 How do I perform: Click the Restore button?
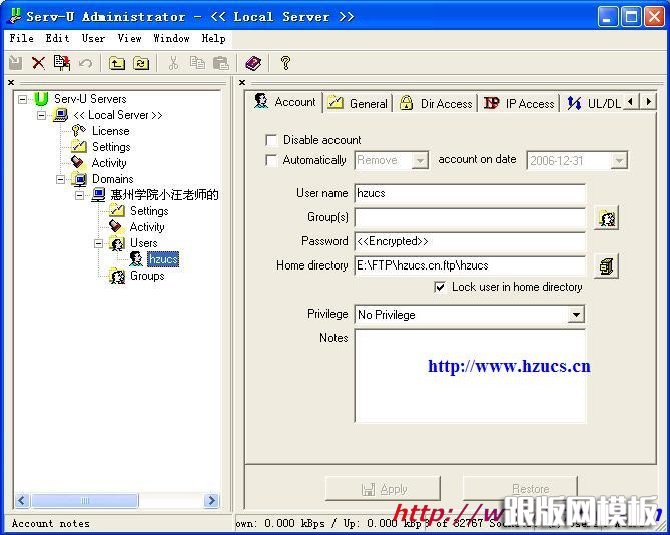(520, 488)
